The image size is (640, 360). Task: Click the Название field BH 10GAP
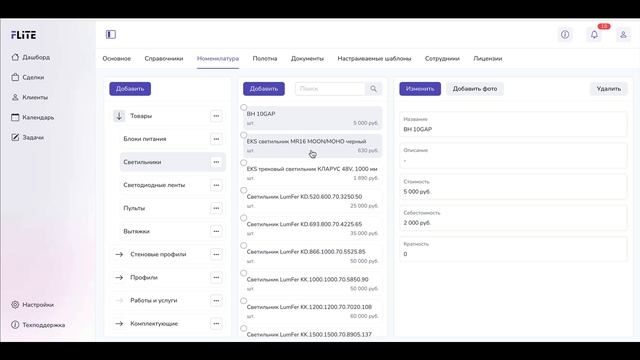[x=513, y=124]
